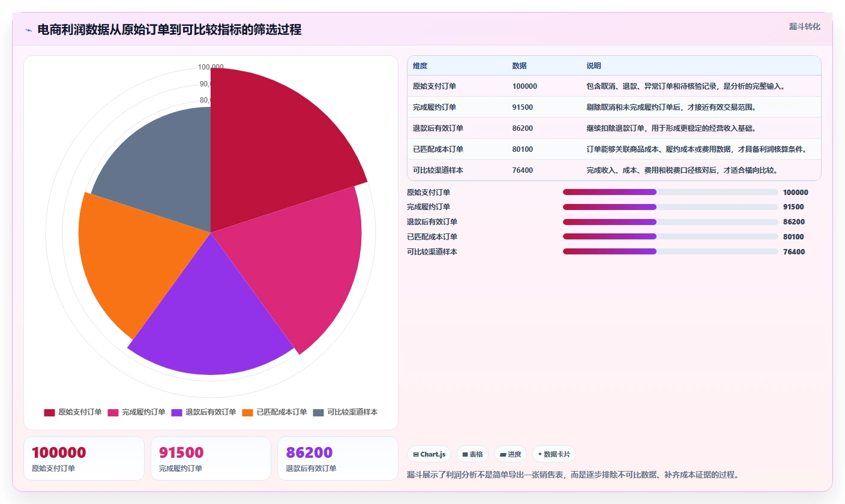Toggle 已匹配成本订单 legend swatch

point(247,412)
